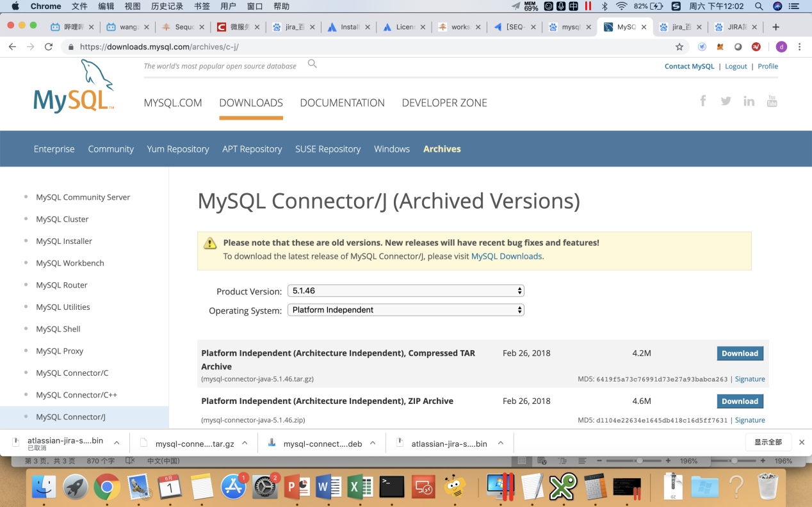Screen dimensions: 812x507
Task: Reload the page in Chrome
Action: pyautogui.click(x=48, y=47)
